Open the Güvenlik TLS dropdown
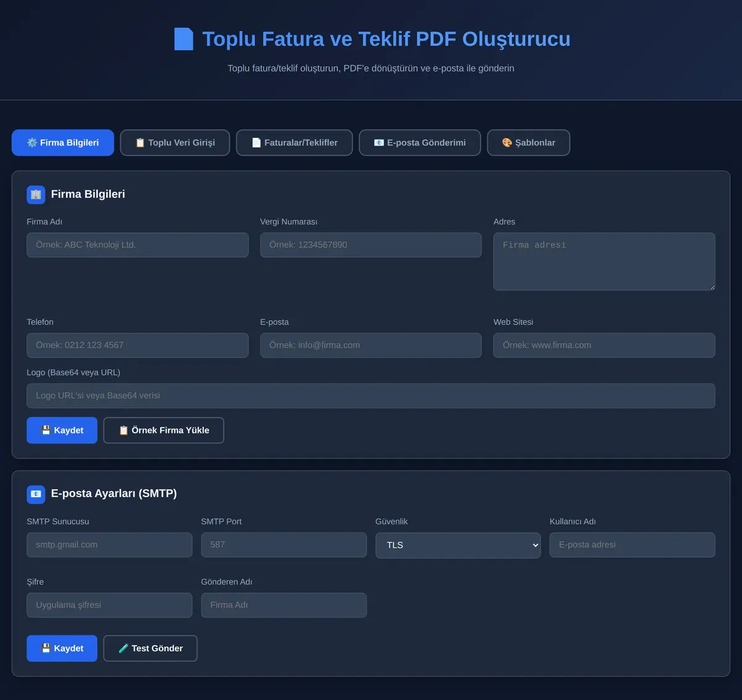The image size is (742, 700). [x=458, y=545]
